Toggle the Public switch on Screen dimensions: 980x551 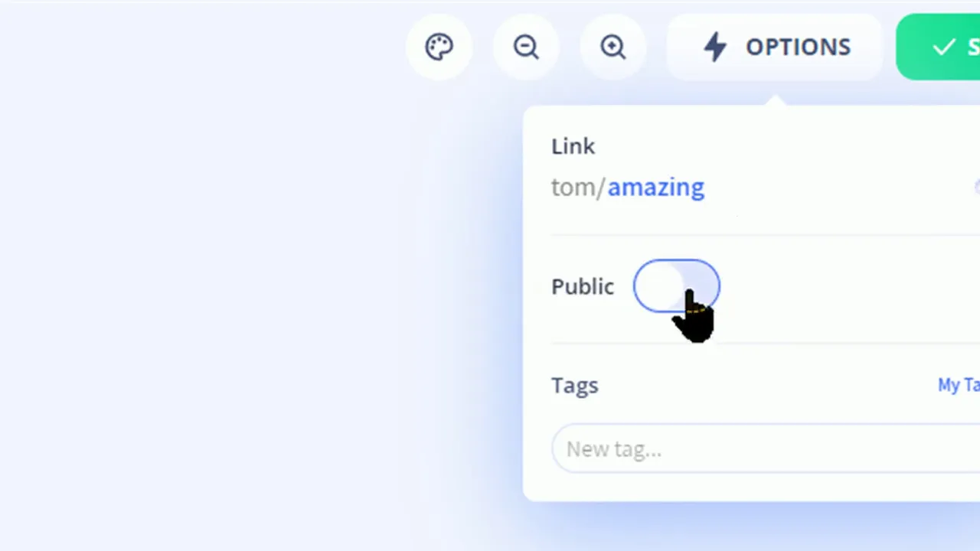click(677, 286)
